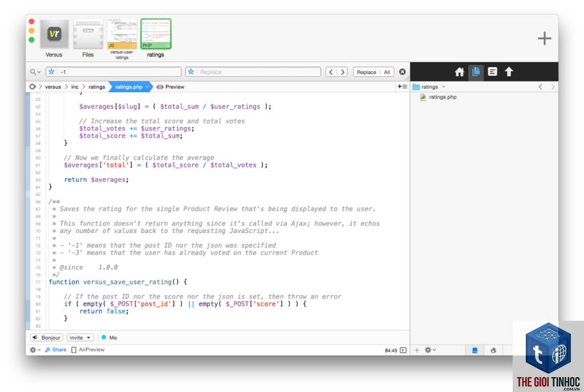This screenshot has width=584, height=392.
Task: Click the Me collaborator indicator
Action: click(x=109, y=338)
